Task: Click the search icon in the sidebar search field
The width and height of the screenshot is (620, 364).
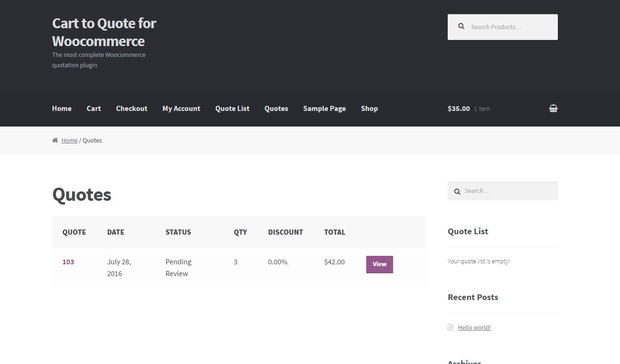Action: [x=457, y=191]
